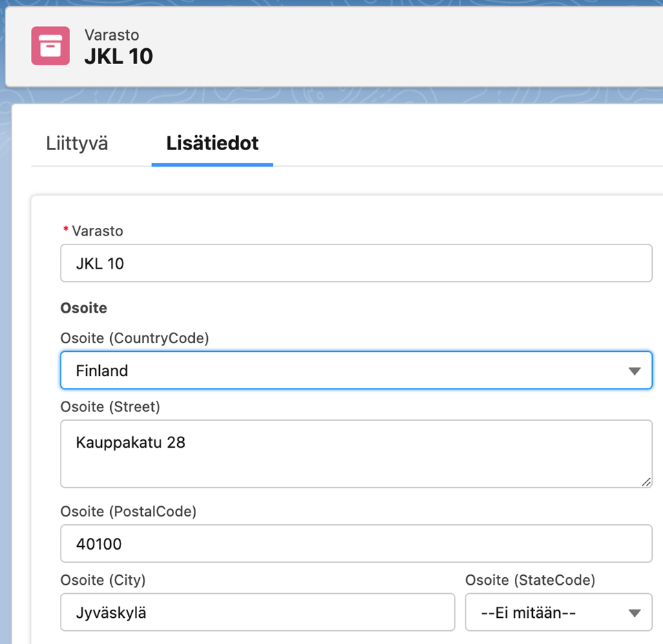The image size is (663, 644).
Task: Click into the Street field with Kauppakatu 28
Action: [356, 454]
